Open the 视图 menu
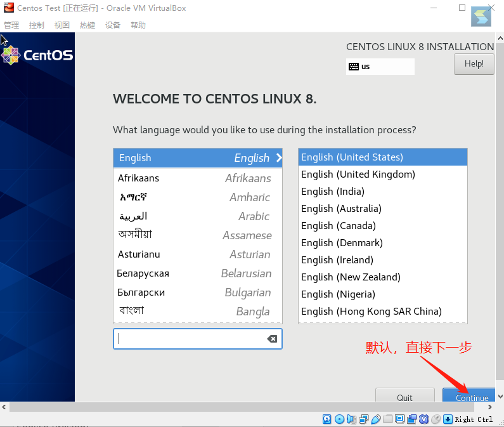This screenshot has height=427, width=504. (x=61, y=25)
